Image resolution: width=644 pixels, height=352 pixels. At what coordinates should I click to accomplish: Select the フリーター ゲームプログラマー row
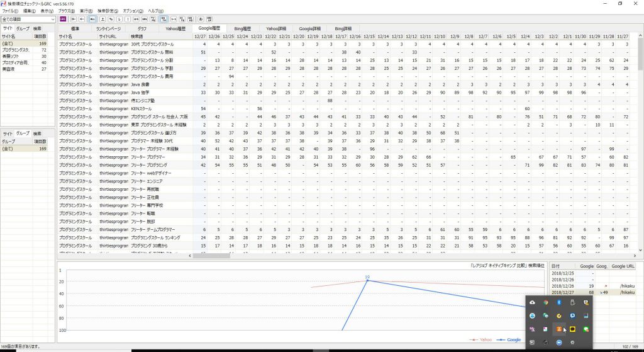pos(343,229)
